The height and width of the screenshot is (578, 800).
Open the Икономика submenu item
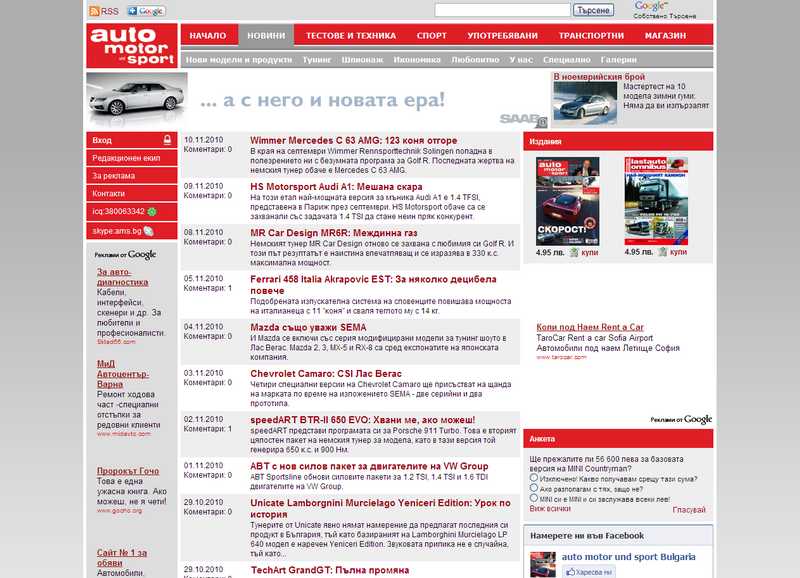417,60
